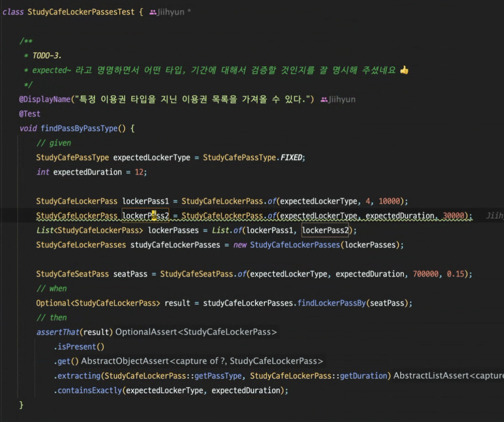The width and height of the screenshot is (504, 422).
Task: Click the lockerPass1 variable declaration
Action: click(146, 201)
